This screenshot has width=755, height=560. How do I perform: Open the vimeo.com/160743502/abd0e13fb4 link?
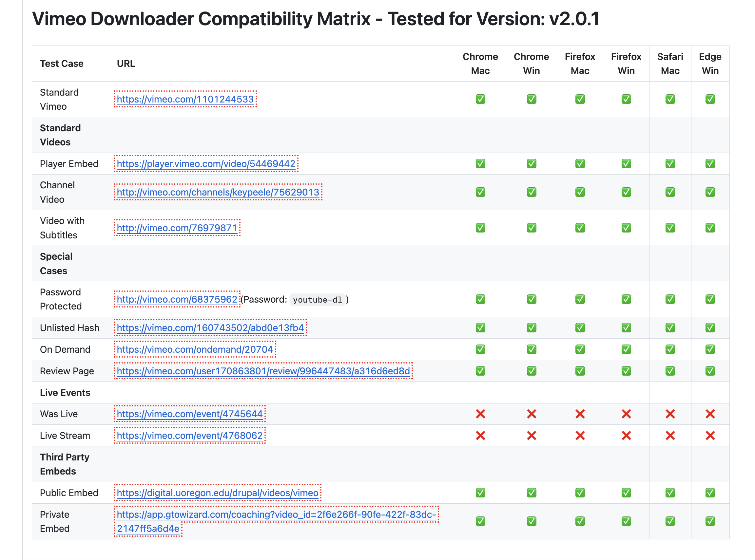(210, 328)
